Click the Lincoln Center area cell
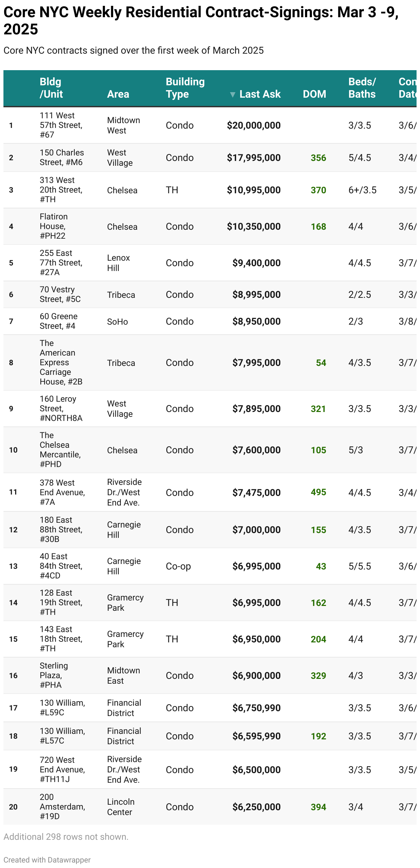Viewport: 420px width, 868px height. point(121,807)
